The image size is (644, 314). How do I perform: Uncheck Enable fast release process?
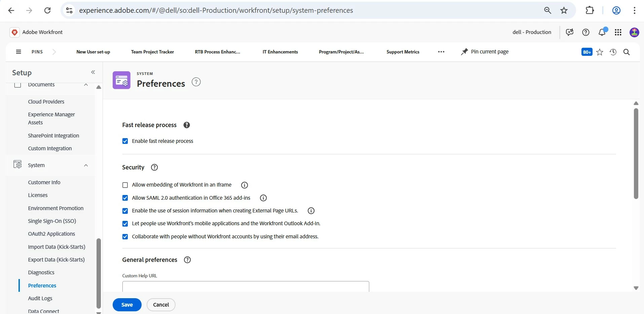click(x=125, y=141)
